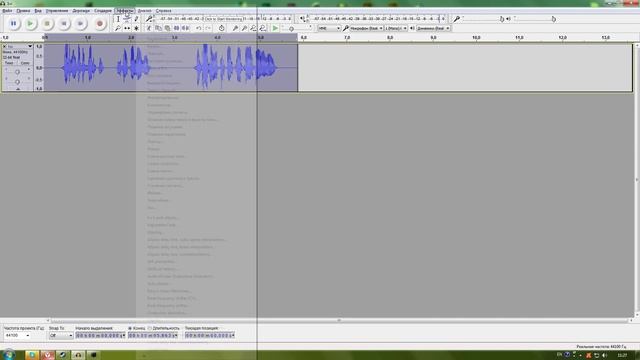Viewport: 640px width, 360px height.
Task: Select the Конец radio button
Action: pyautogui.click(x=130, y=328)
